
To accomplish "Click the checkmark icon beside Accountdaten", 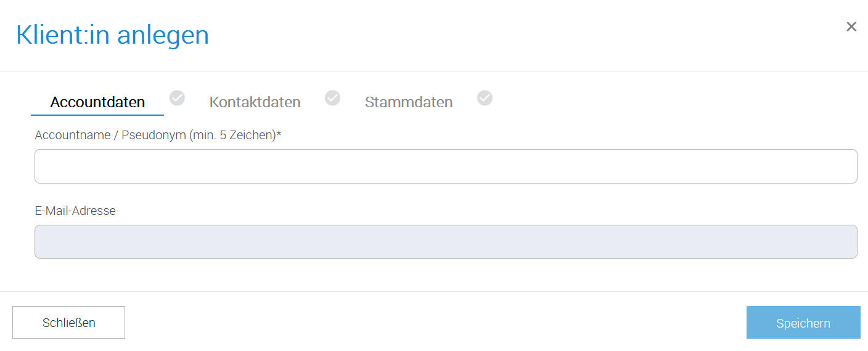I will coord(177,98).
